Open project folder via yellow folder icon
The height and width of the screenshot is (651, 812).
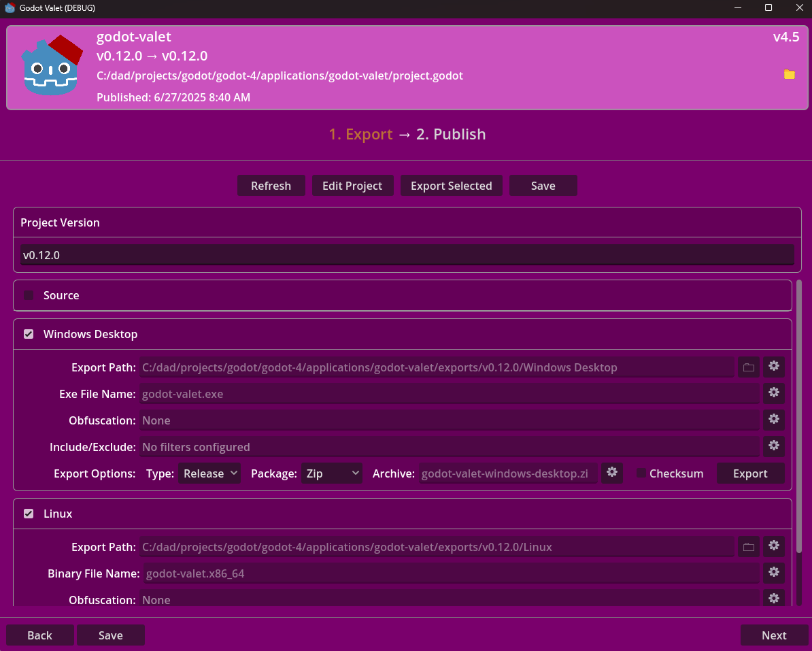[x=789, y=75]
